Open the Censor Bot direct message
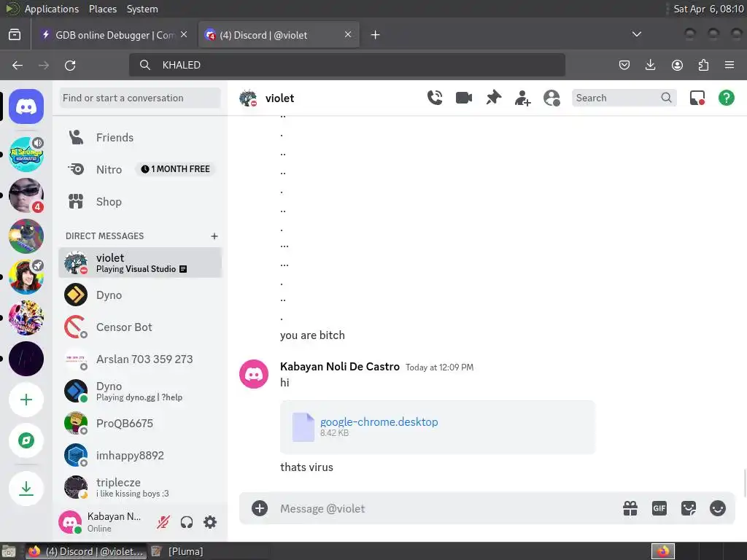Screen dimensions: 747x560 click(x=140, y=327)
